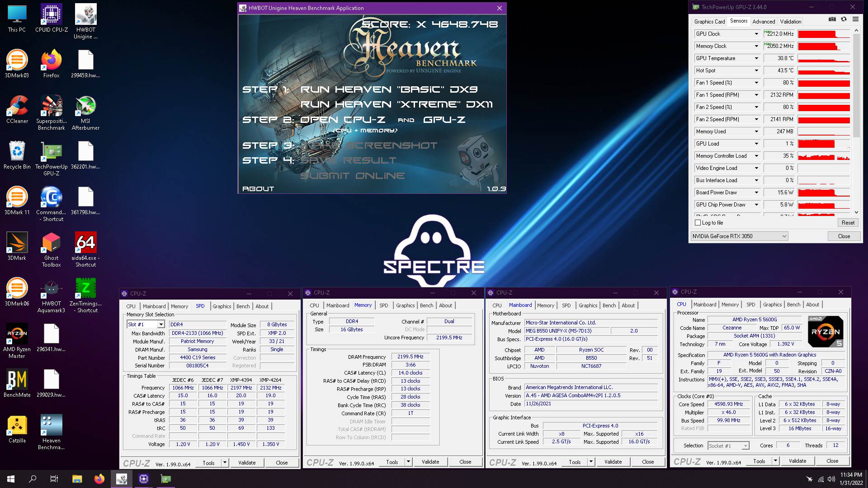Click the GPU Load sensor graph
The width and height of the screenshot is (868, 488).
[824, 144]
